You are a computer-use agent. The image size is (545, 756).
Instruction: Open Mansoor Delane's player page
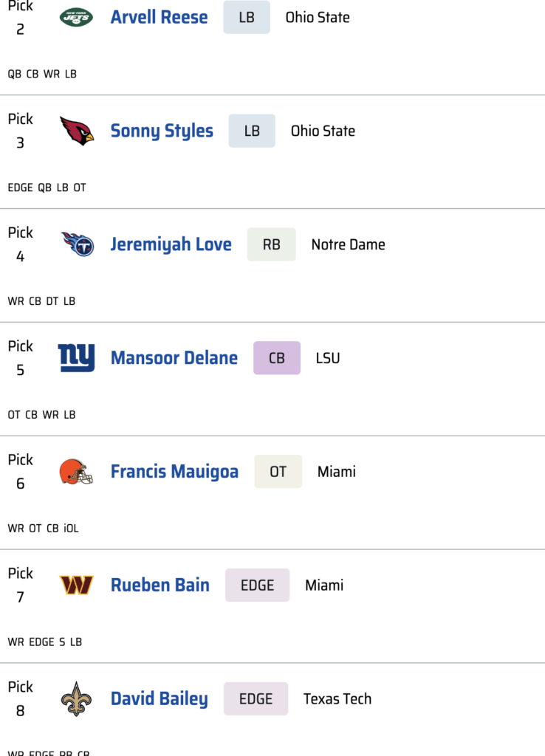tap(174, 358)
